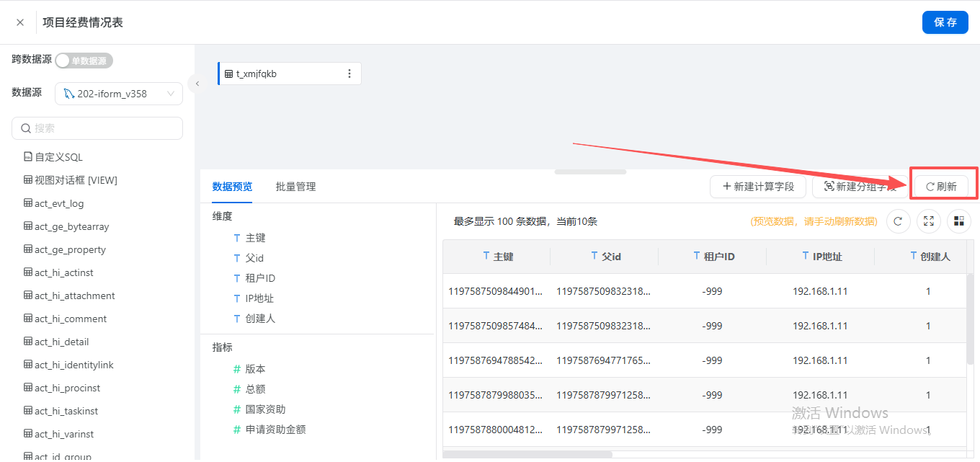The height and width of the screenshot is (462, 980).
Task: Click table icon of act_ge_bytearray
Action: tap(28, 226)
